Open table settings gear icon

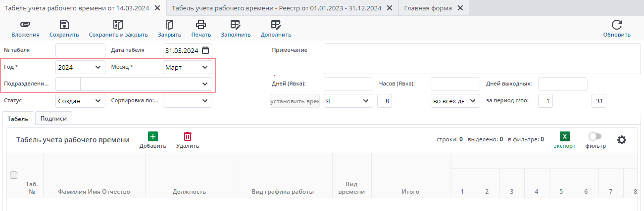point(622,140)
